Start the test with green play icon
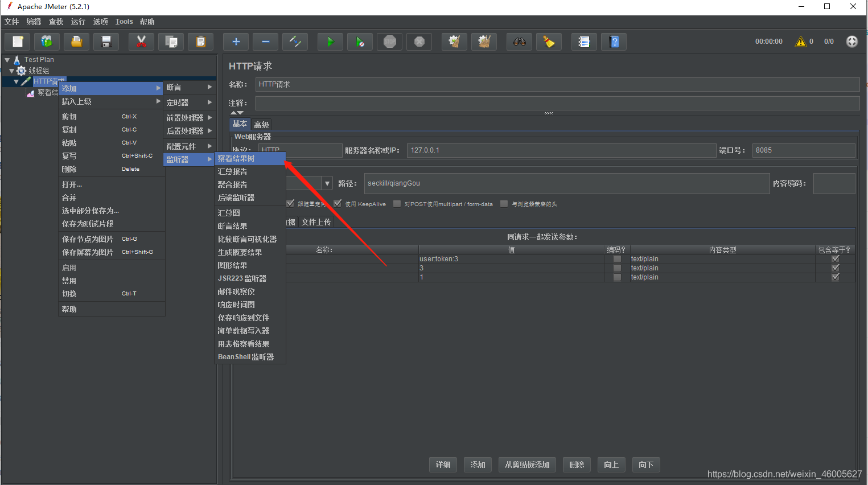 [330, 42]
